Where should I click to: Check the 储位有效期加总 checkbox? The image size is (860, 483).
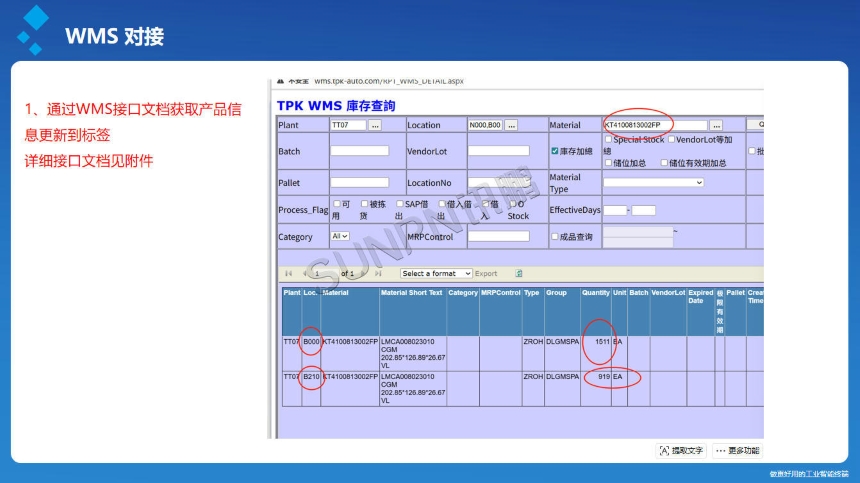click(664, 163)
